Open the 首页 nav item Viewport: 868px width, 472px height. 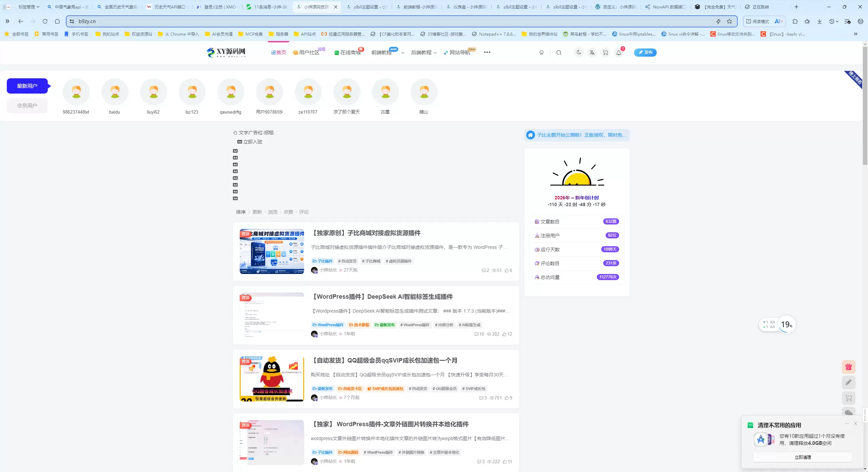[278, 53]
